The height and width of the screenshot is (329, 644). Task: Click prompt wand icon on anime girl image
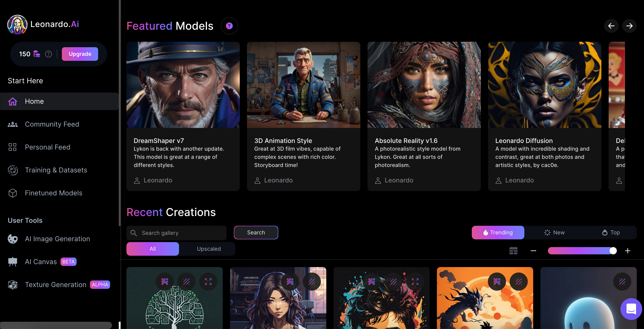(x=312, y=281)
